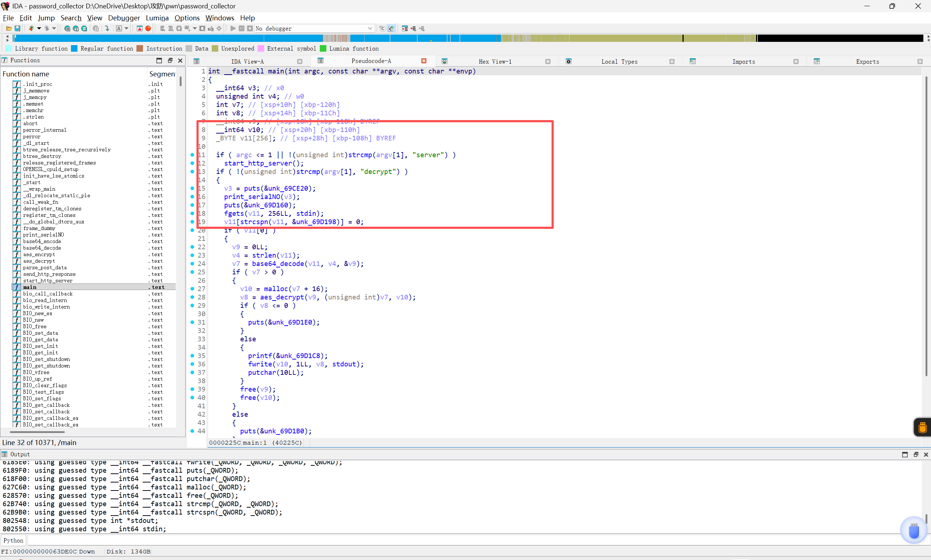Close the Pseudocode-A tab

[x=423, y=61]
